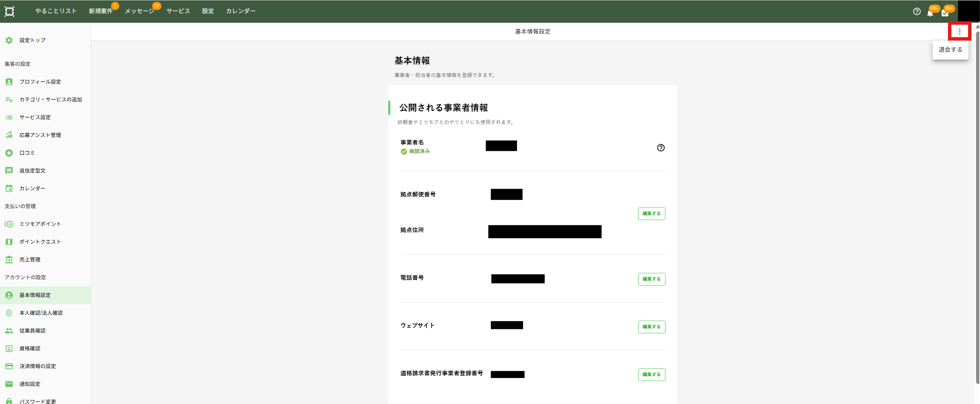This screenshot has width=980, height=404.
Task: Click 編集する for ウェブサイト
Action: tap(651, 327)
